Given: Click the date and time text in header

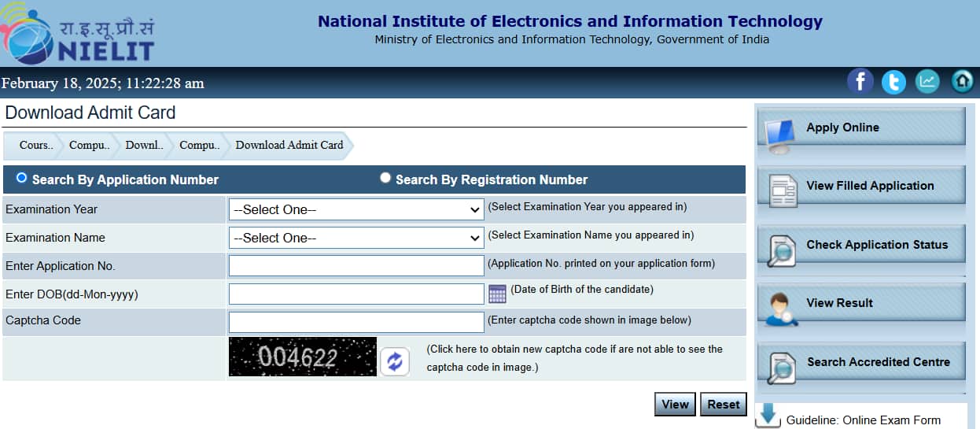Looking at the screenshot, I should [102, 83].
